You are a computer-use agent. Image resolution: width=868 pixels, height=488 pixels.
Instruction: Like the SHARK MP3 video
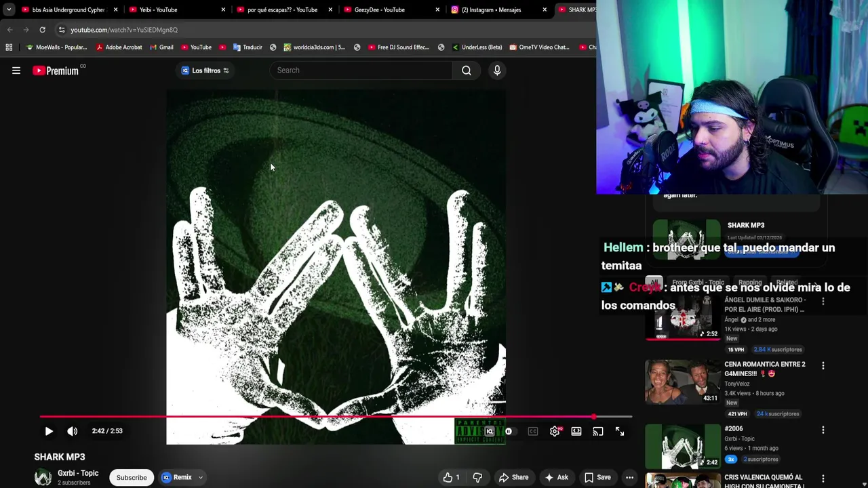point(452,478)
